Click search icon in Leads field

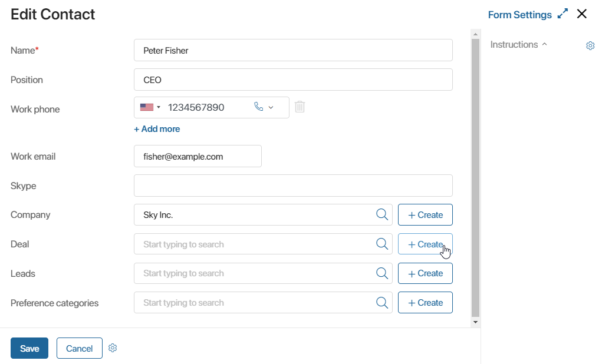(x=382, y=273)
